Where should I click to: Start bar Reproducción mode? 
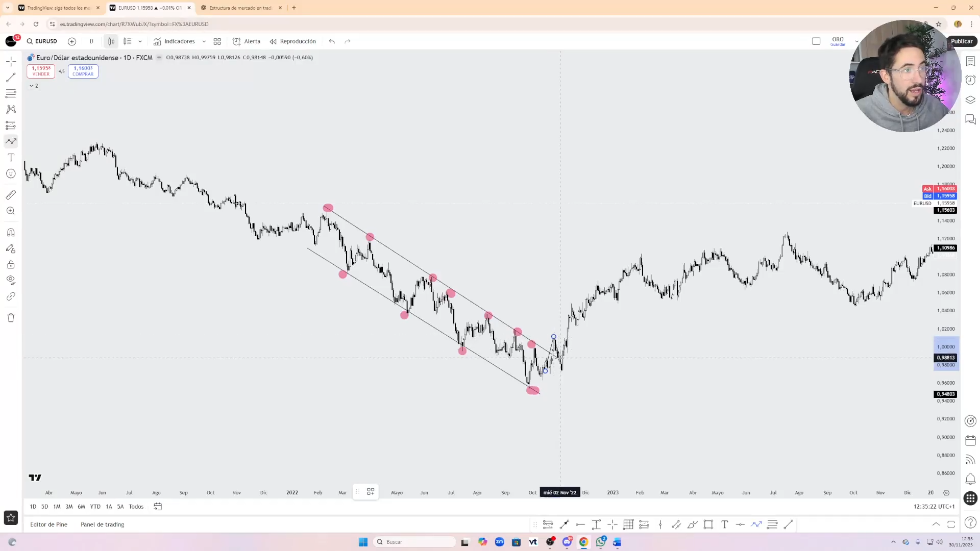293,41
